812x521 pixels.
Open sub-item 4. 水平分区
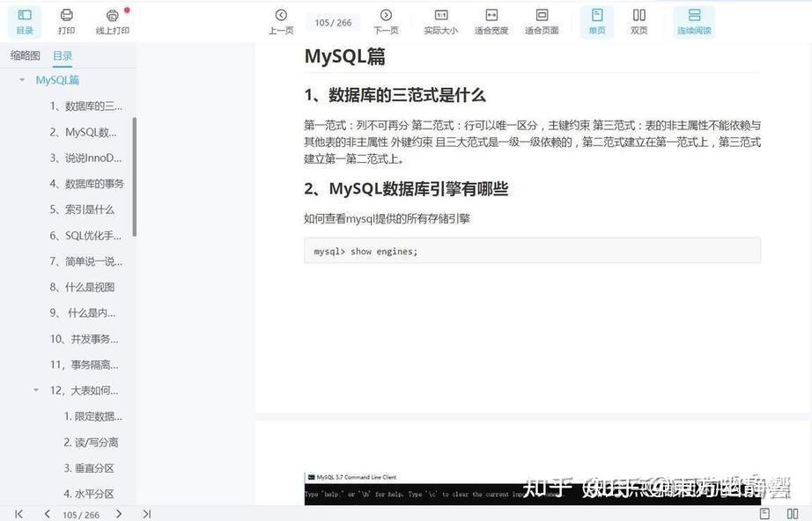[x=89, y=494]
